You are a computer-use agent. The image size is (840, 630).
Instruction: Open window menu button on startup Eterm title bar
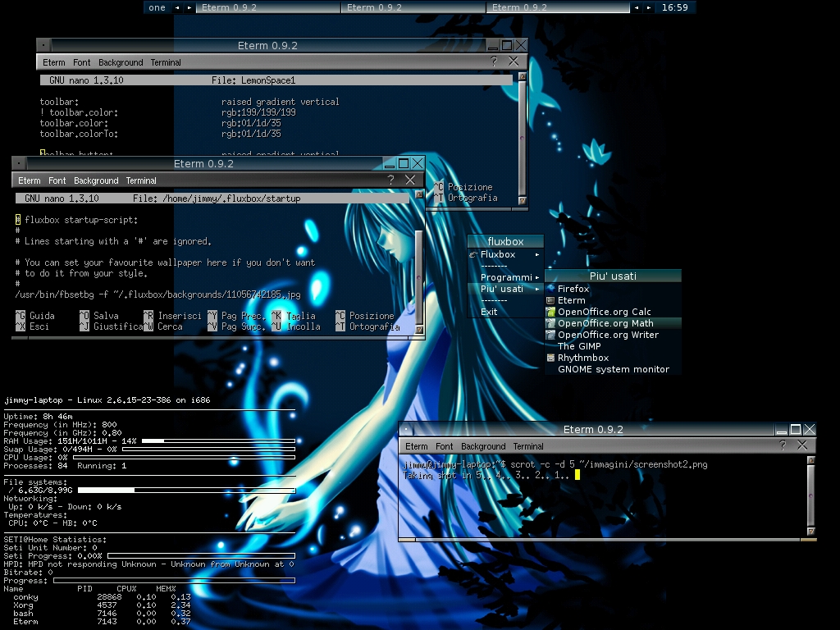[x=19, y=163]
